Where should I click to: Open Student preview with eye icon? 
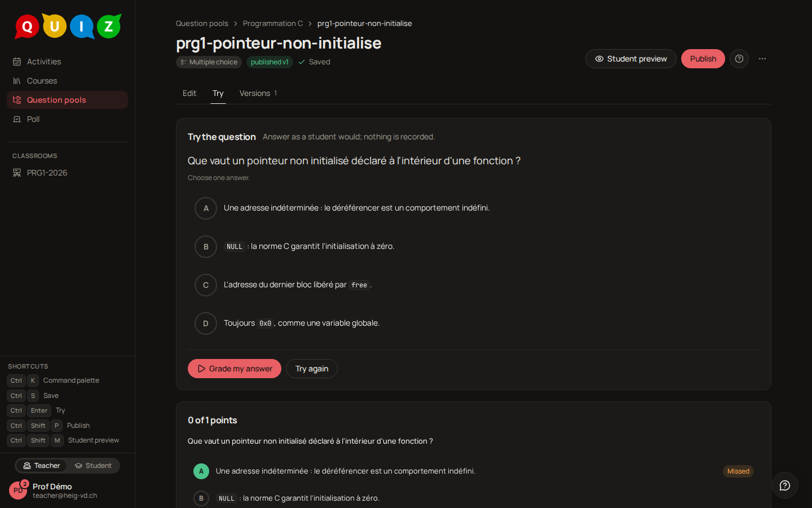pos(631,59)
